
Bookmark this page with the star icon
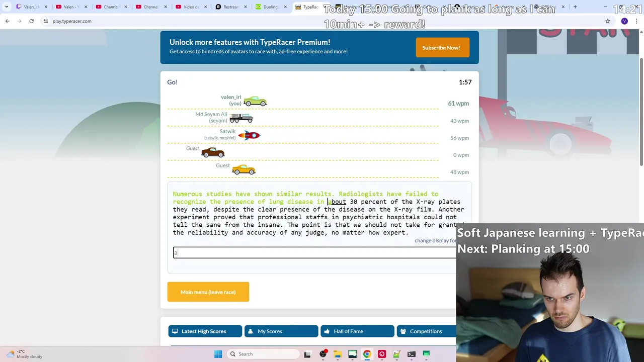[x=608, y=21]
